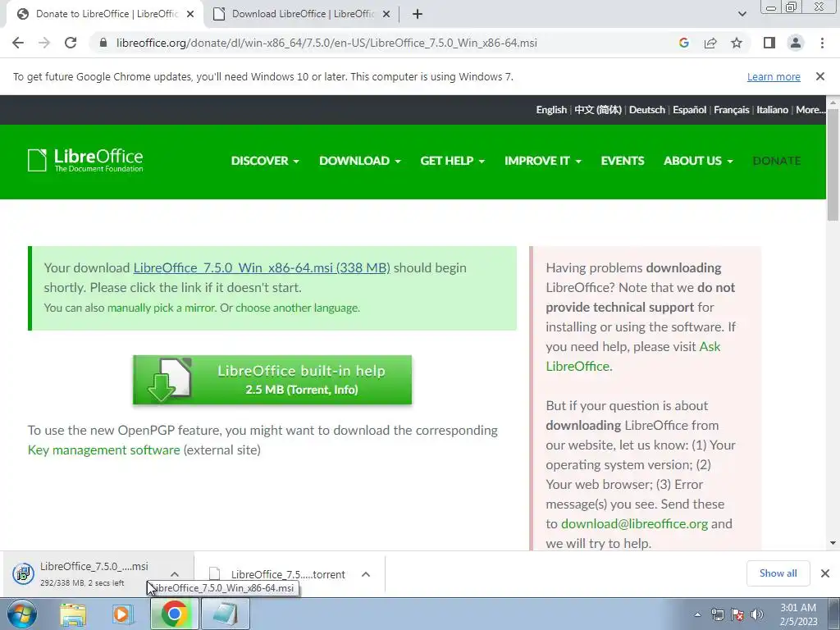Screen dimensions: 840x630
Task: Expand the IMPROVE IT menu
Action: pyautogui.click(x=543, y=161)
